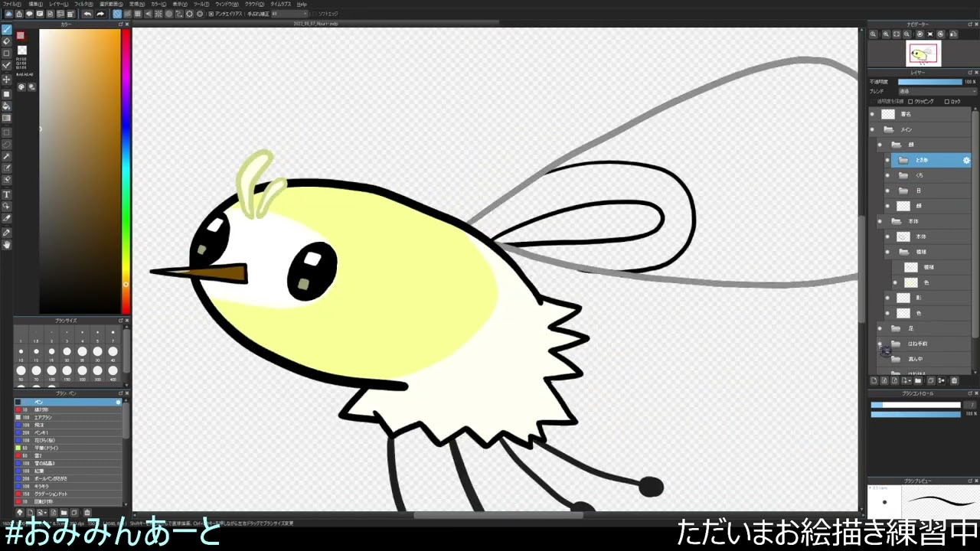The image size is (980, 551).
Task: Select the Gradient tool
Action: [x=7, y=118]
